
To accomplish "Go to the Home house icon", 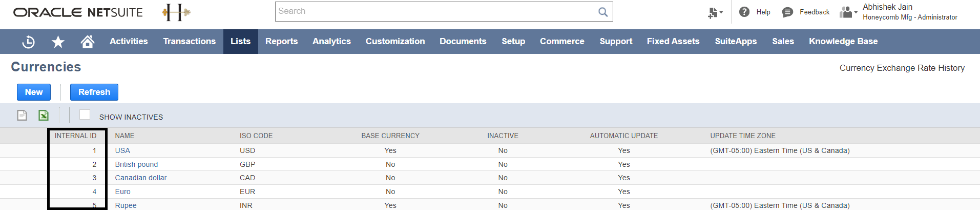I will pos(88,42).
